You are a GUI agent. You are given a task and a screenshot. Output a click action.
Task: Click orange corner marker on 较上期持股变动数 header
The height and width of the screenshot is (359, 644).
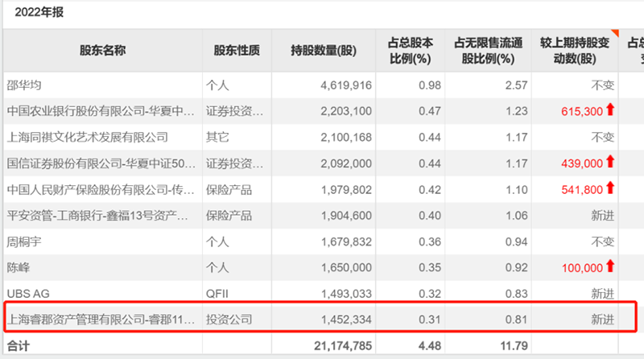(615, 33)
